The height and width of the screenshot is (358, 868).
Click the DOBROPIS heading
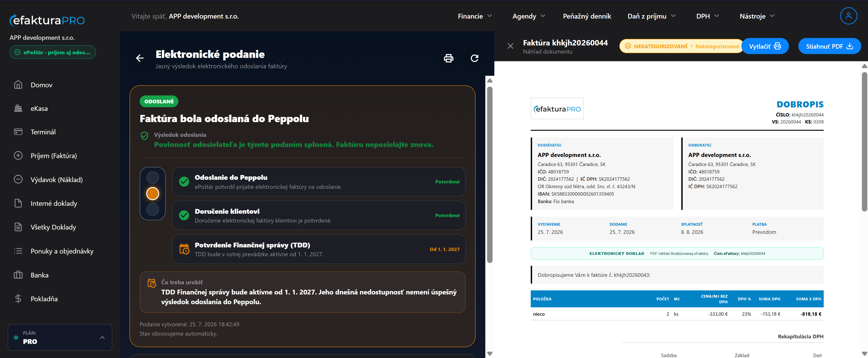[800, 104]
